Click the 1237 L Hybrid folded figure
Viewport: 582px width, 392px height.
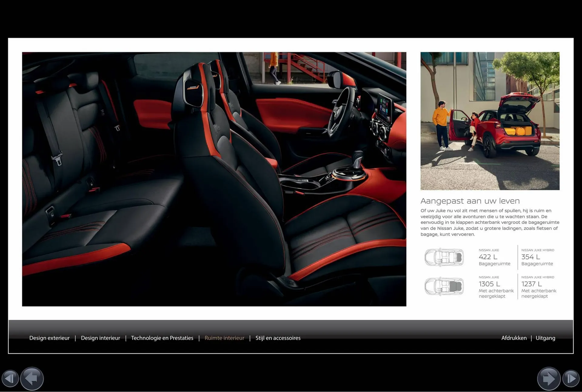(531, 284)
